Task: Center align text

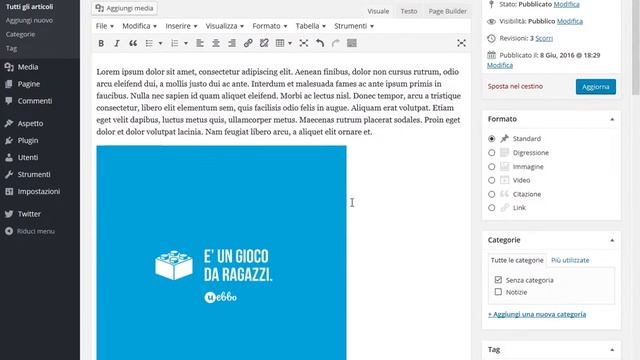Action: (216, 43)
